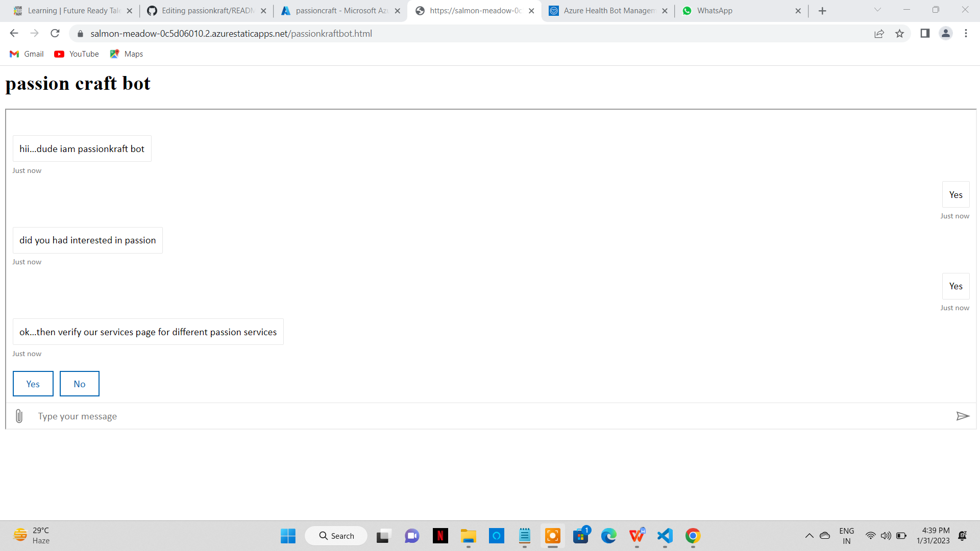This screenshot has width=980, height=551.
Task: Bookmark this page with star icon
Action: pos(899,34)
